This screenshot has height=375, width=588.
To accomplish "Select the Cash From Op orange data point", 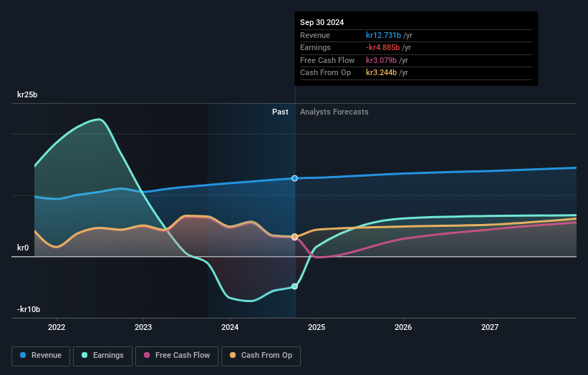I will 295,236.
